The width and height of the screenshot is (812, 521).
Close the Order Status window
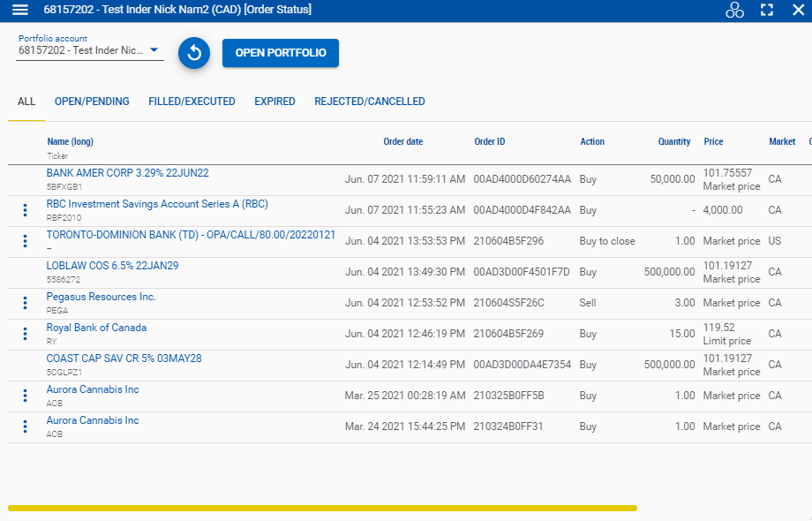coord(799,10)
